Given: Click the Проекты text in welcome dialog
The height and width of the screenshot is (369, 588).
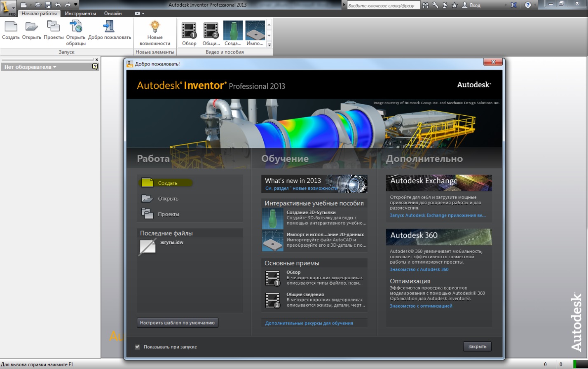Looking at the screenshot, I should pos(169,215).
